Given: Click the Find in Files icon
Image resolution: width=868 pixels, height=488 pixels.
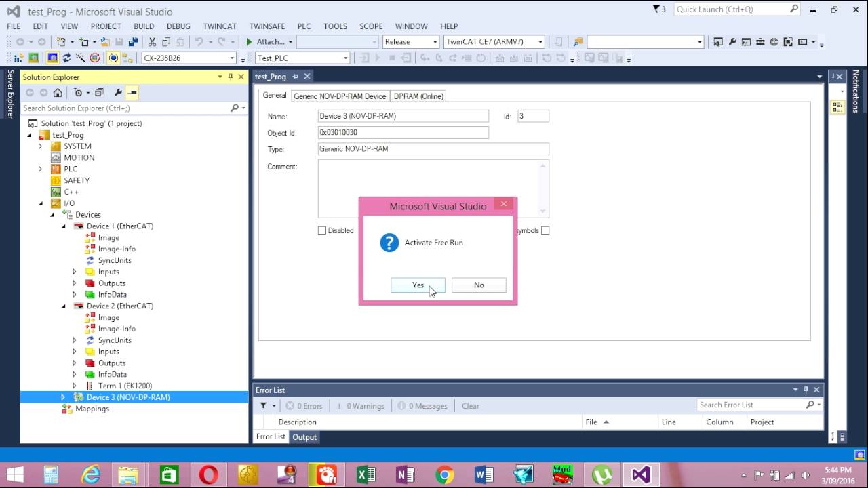Looking at the screenshot, I should [578, 41].
